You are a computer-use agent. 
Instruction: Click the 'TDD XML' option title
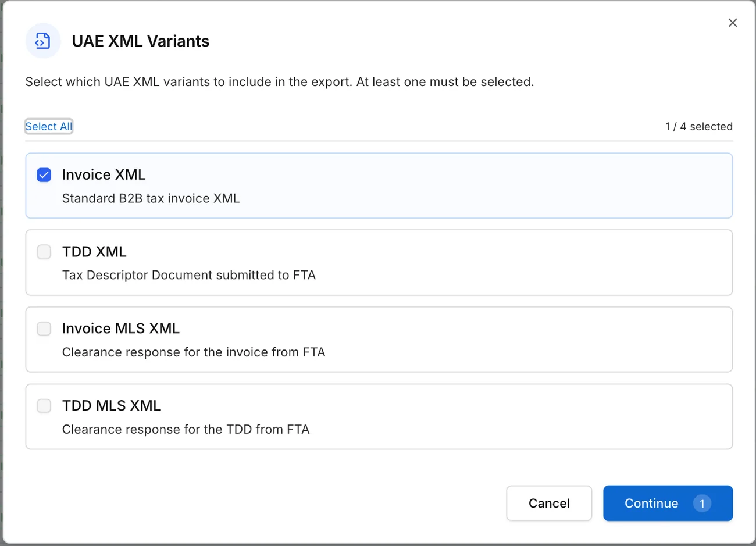click(94, 252)
